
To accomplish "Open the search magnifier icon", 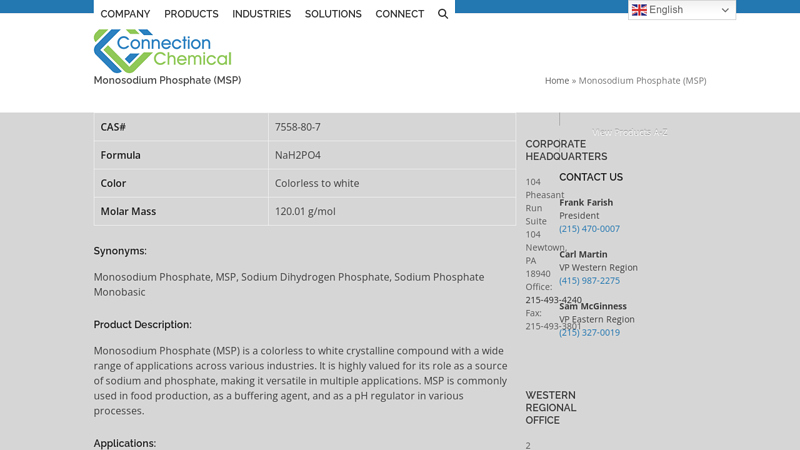I will [443, 14].
